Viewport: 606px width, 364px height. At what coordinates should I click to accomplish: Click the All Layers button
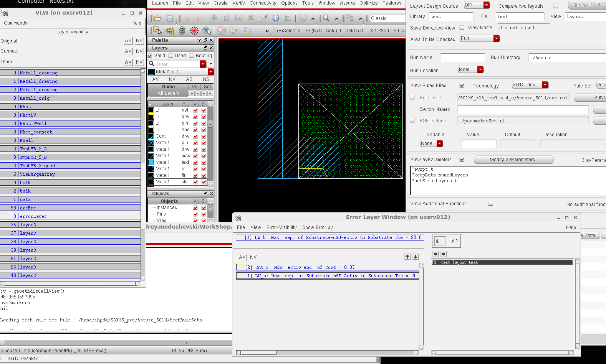[x=168, y=93]
